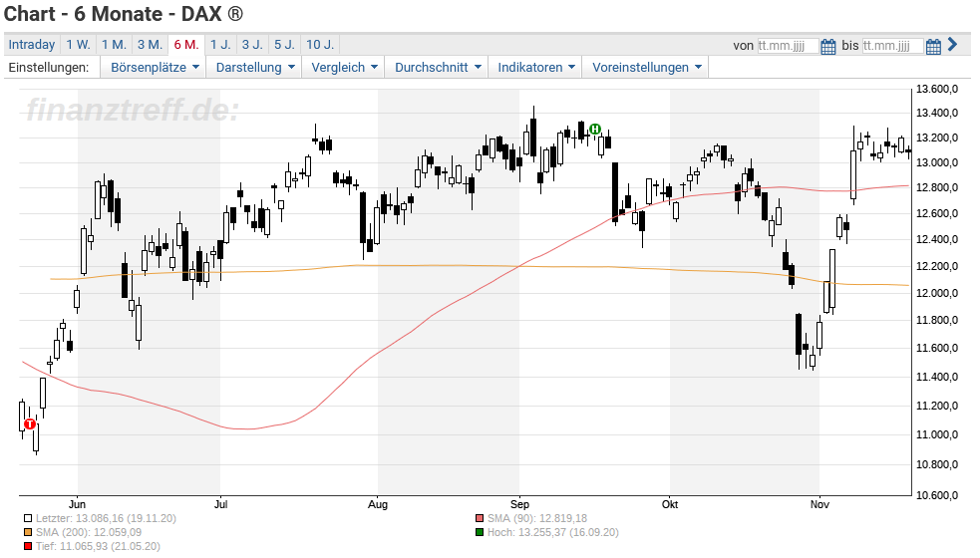Click the 'SMA (200): 12.059,09' legend text
The image size is (980, 558).
(x=89, y=532)
